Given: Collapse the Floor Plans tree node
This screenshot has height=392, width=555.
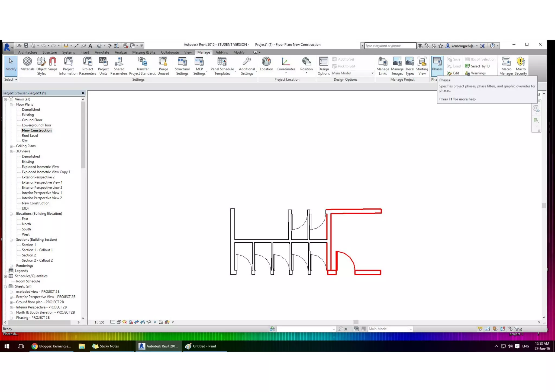Looking at the screenshot, I should [x=11, y=104].
